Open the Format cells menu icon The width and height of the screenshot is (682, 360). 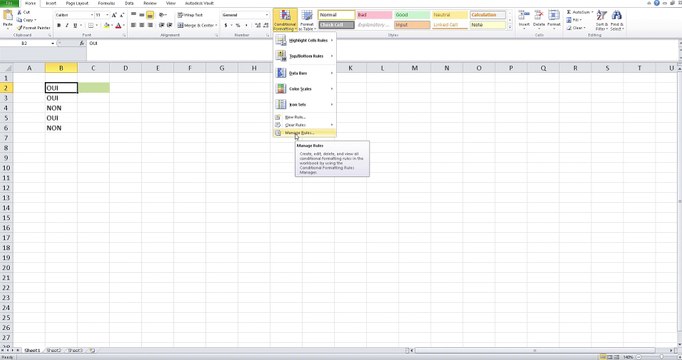point(554,16)
